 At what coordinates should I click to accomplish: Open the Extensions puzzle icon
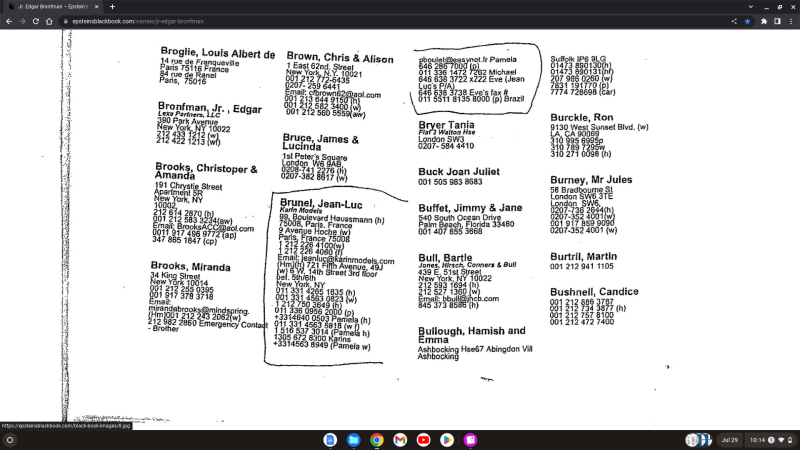coord(763,21)
